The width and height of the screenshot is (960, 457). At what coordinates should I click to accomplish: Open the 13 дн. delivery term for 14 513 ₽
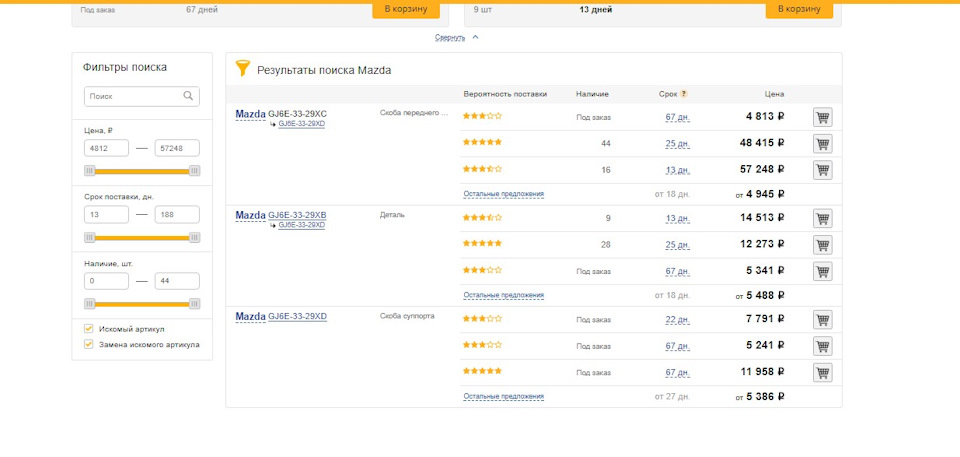point(678,219)
